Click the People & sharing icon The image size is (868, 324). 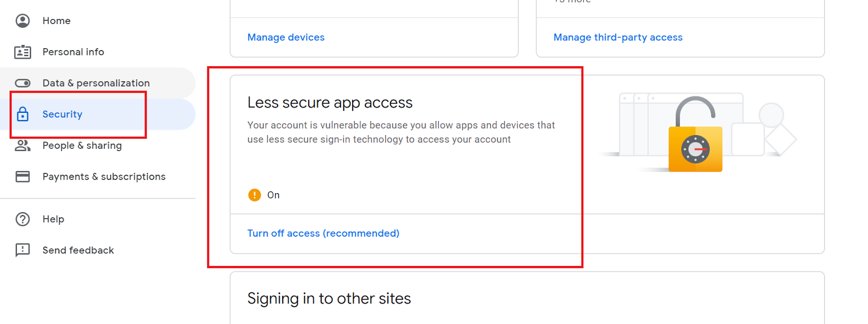[23, 145]
